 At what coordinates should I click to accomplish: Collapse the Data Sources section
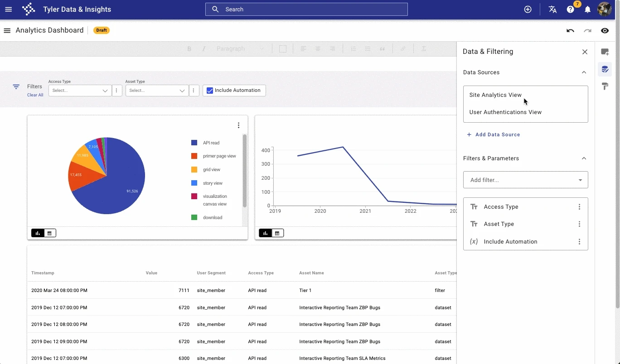tap(584, 72)
